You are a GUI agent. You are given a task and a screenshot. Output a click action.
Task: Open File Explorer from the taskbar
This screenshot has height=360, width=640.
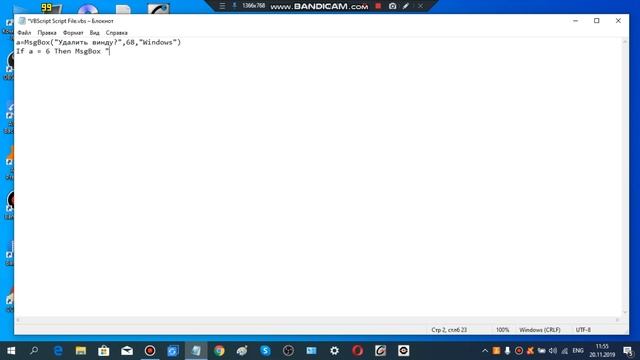point(81,351)
